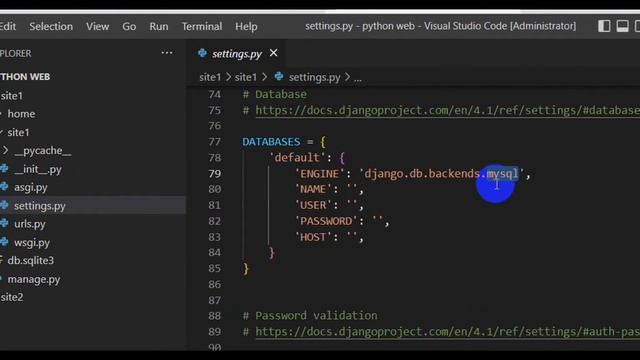Click second site1 breadcrumb segment
The width and height of the screenshot is (640, 360).
(x=246, y=77)
